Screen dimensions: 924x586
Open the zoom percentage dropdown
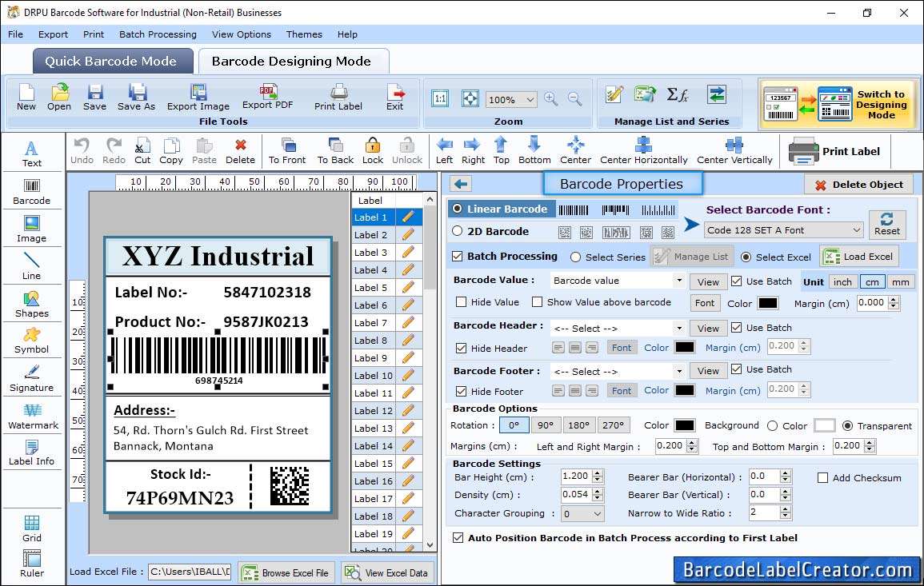tap(511, 99)
